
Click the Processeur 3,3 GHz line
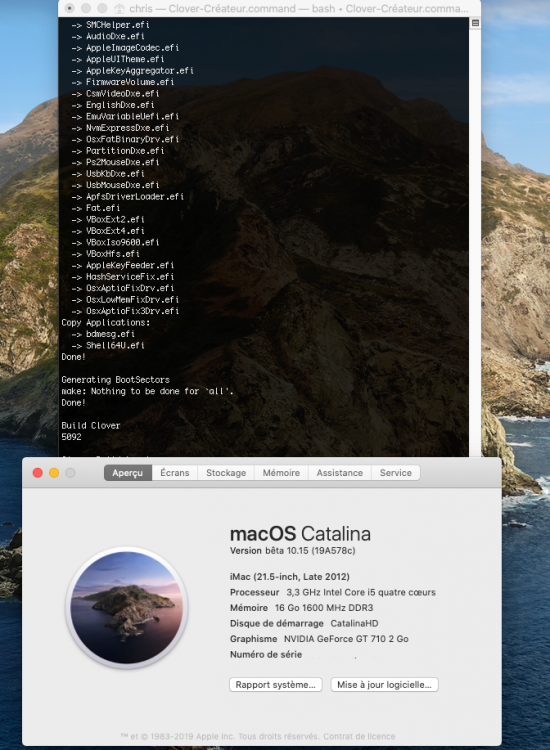[x=333, y=592]
